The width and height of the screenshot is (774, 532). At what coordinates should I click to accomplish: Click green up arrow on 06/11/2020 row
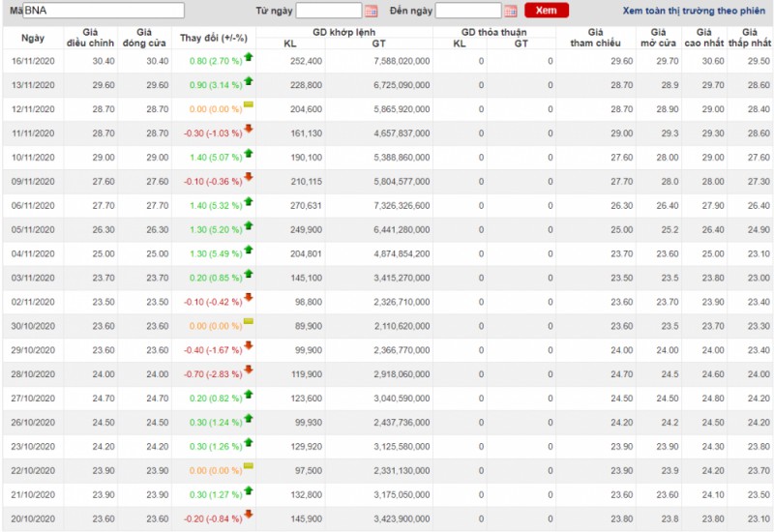point(249,201)
